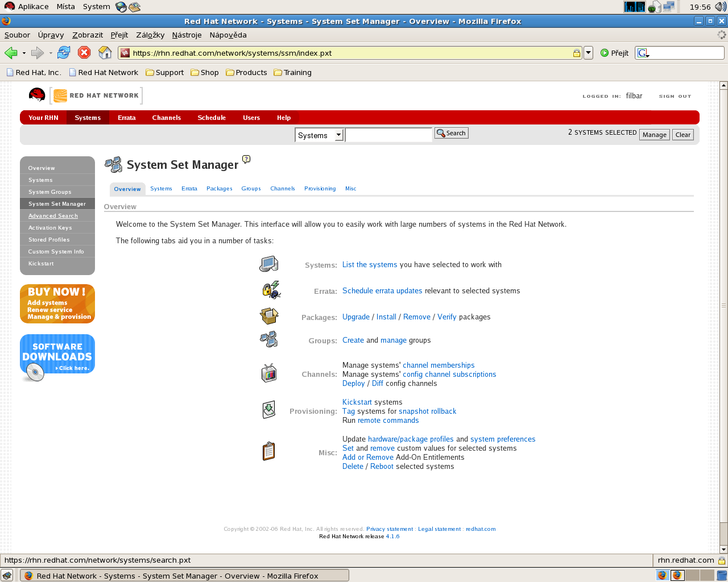Click the system monitor applet in top panel
Viewport: 728px width, 582px height.
(x=635, y=7)
